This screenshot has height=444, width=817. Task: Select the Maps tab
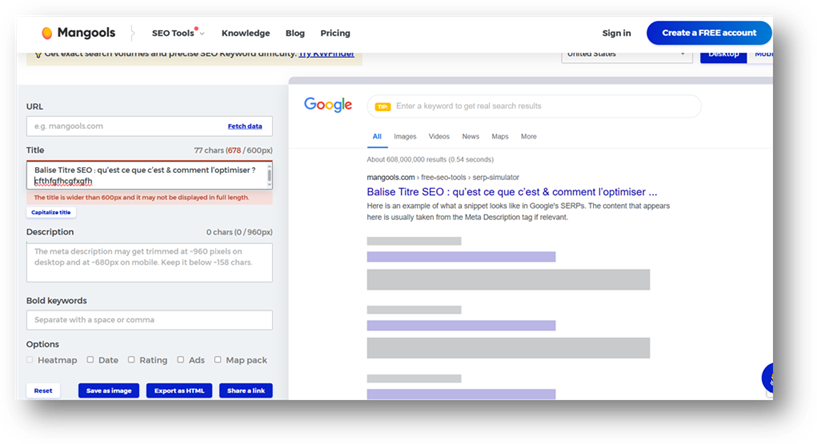point(500,137)
